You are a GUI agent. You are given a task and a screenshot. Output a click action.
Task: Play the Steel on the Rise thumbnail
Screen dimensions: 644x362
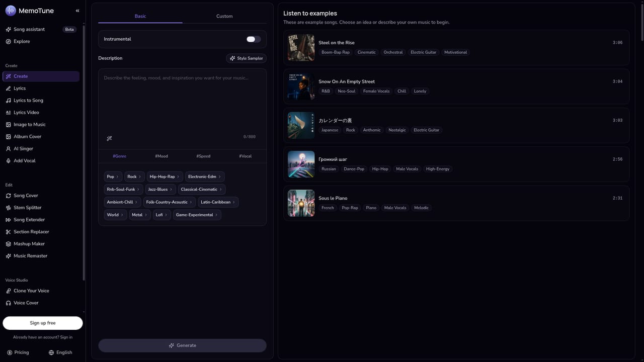301,47
